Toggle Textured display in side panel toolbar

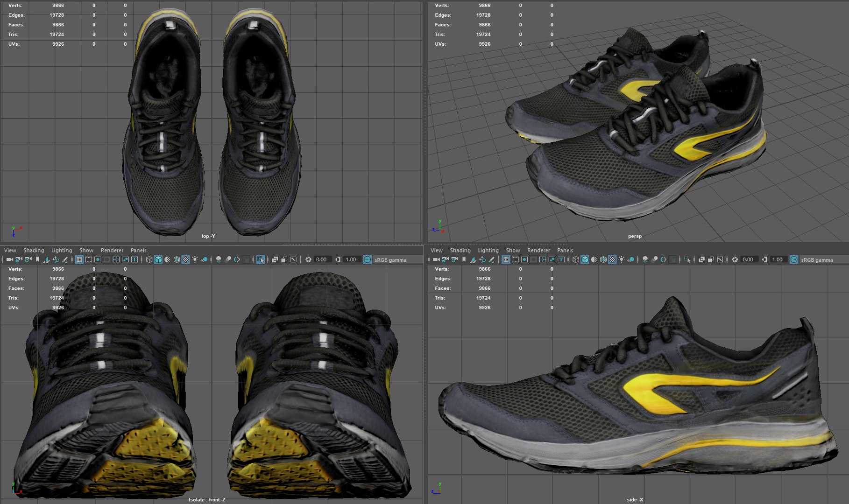613,259
